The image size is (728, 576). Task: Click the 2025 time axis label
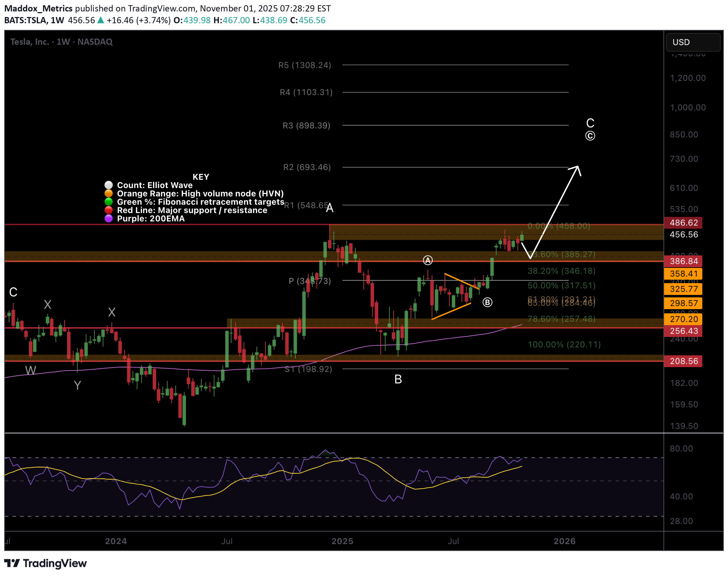click(342, 541)
